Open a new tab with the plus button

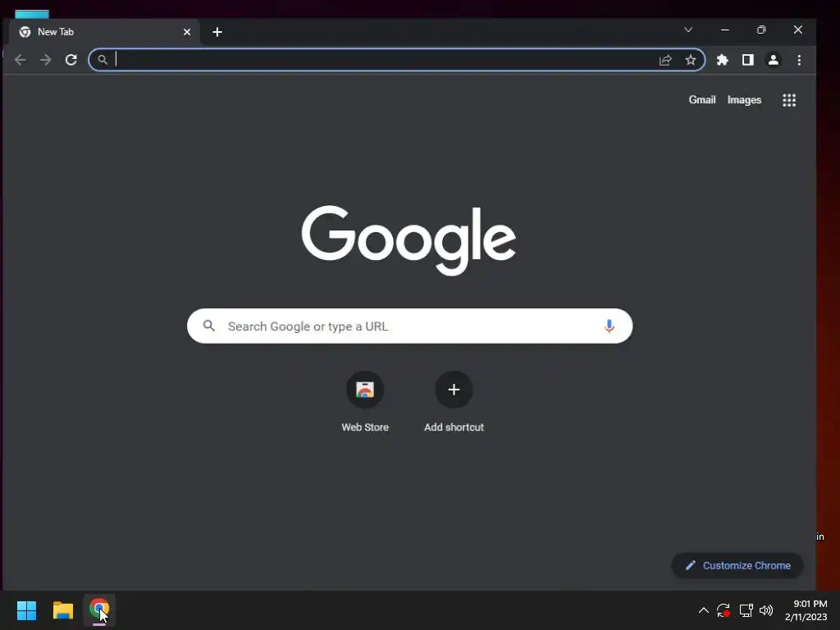point(217,32)
